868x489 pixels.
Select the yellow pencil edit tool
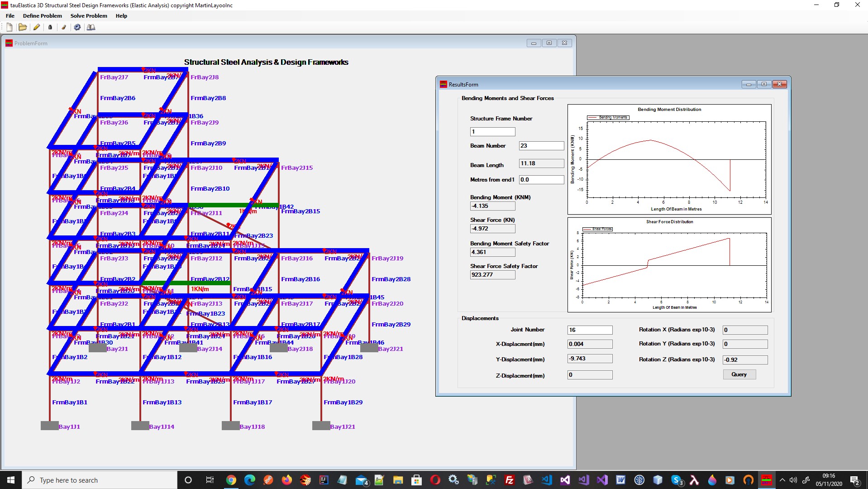click(x=37, y=27)
